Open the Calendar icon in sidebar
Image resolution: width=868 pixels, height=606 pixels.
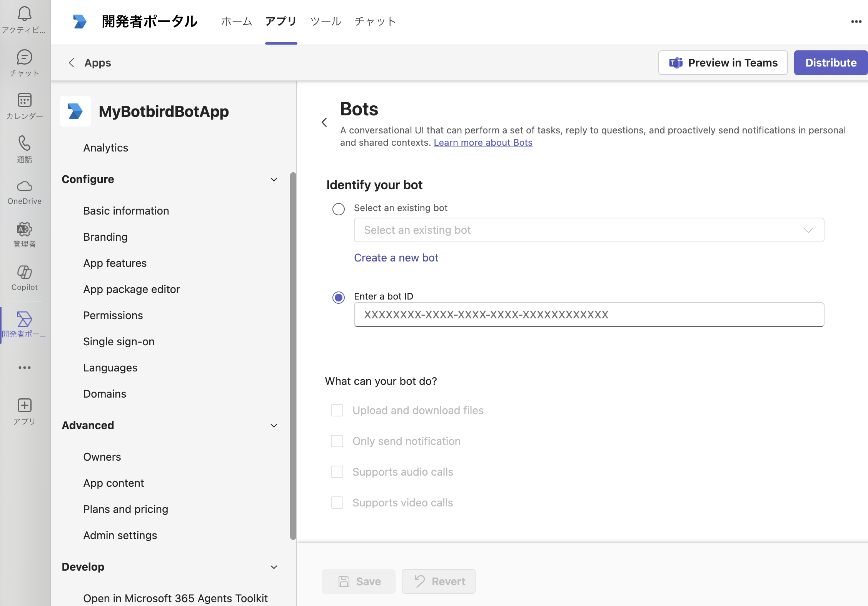tap(24, 100)
